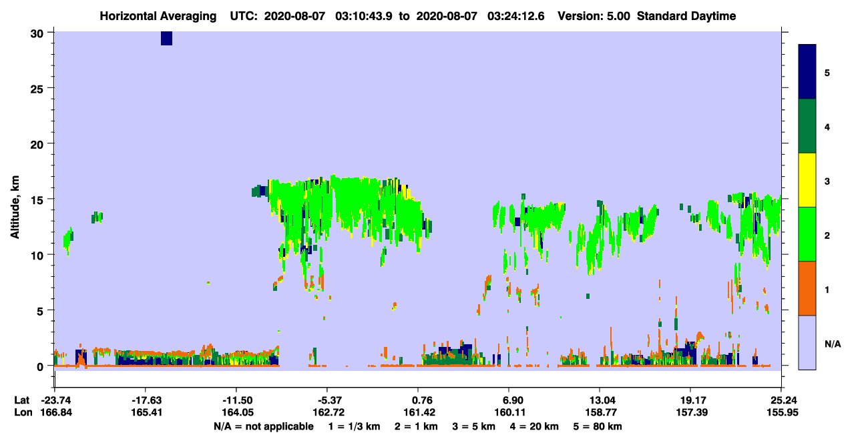Click legend text '1 = 1/3 km'
The image size is (868, 445).
pos(354,426)
